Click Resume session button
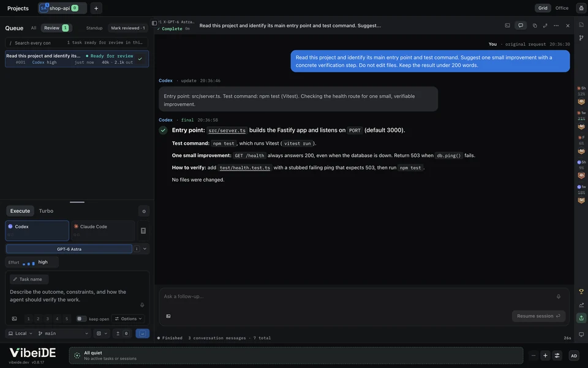588x368 pixels. click(x=538, y=316)
